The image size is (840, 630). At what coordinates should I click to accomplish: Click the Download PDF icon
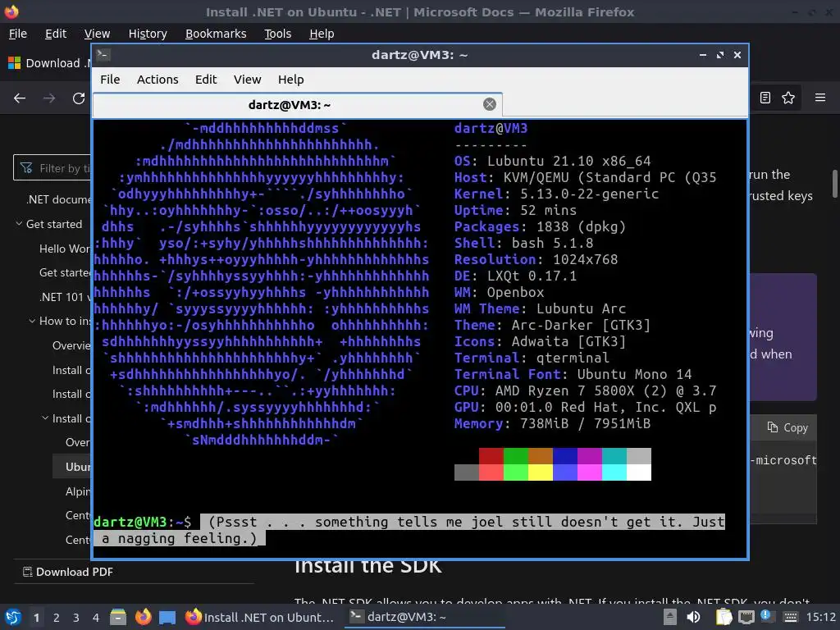pos(28,572)
